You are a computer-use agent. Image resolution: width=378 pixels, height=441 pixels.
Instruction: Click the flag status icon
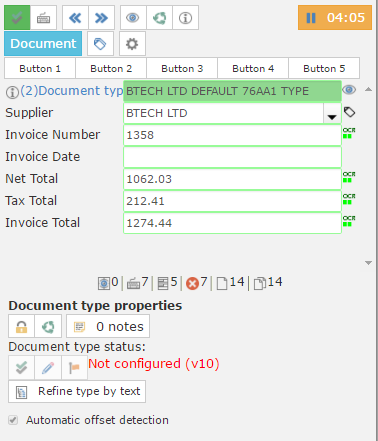tap(74, 368)
